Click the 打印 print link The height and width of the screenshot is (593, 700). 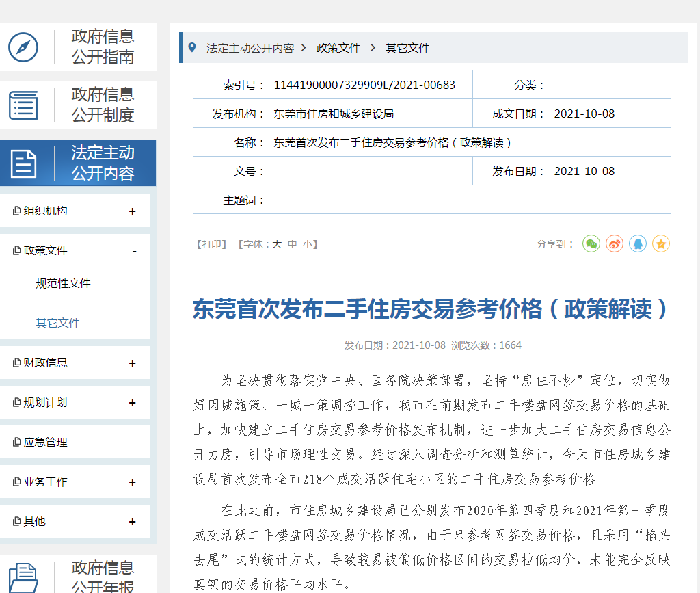[x=212, y=244]
